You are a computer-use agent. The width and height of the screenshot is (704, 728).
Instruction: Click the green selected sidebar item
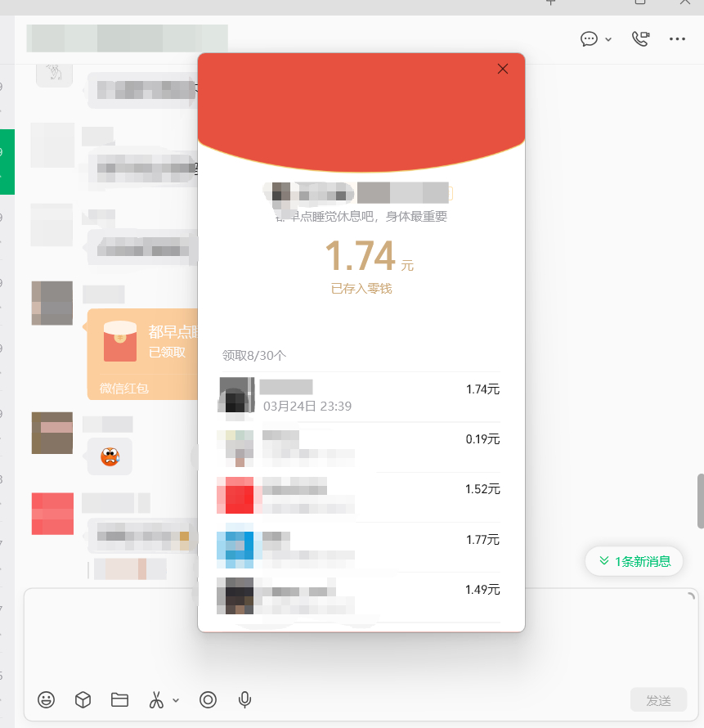point(7,162)
